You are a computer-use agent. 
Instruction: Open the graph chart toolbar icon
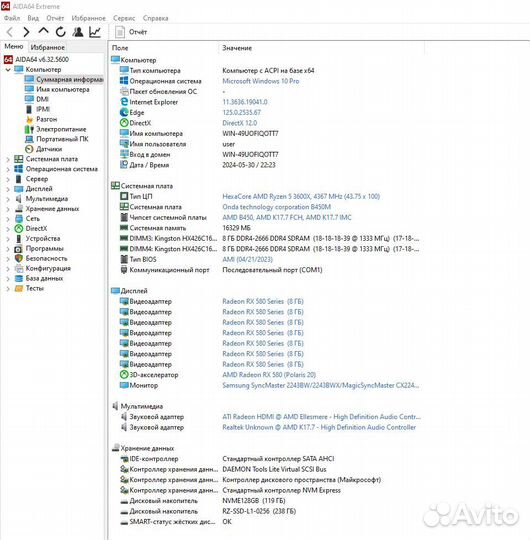point(95,32)
